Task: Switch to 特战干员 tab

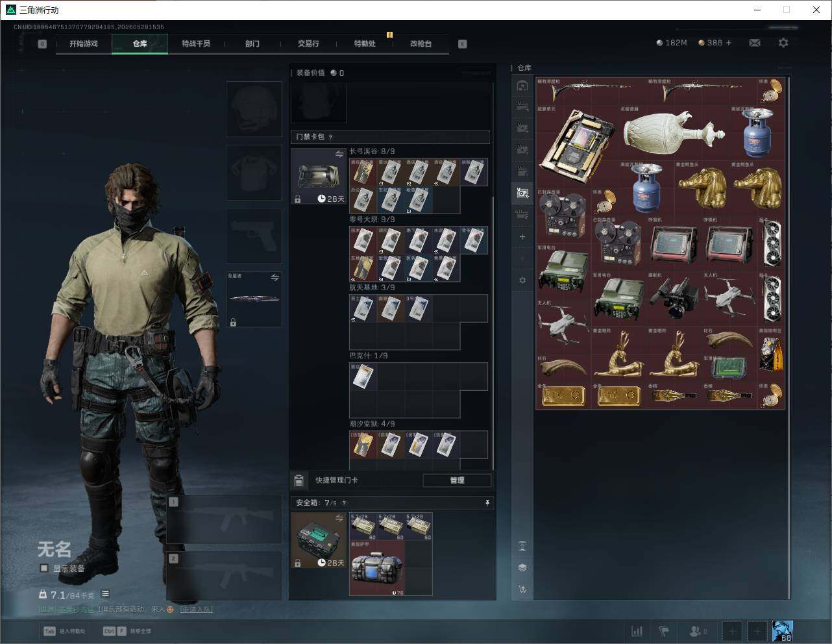Action: [196, 43]
